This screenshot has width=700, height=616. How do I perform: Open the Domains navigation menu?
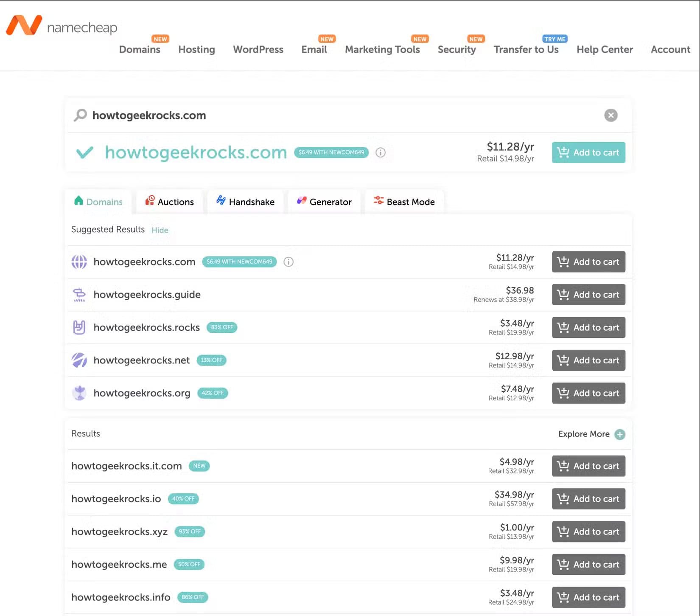point(140,50)
